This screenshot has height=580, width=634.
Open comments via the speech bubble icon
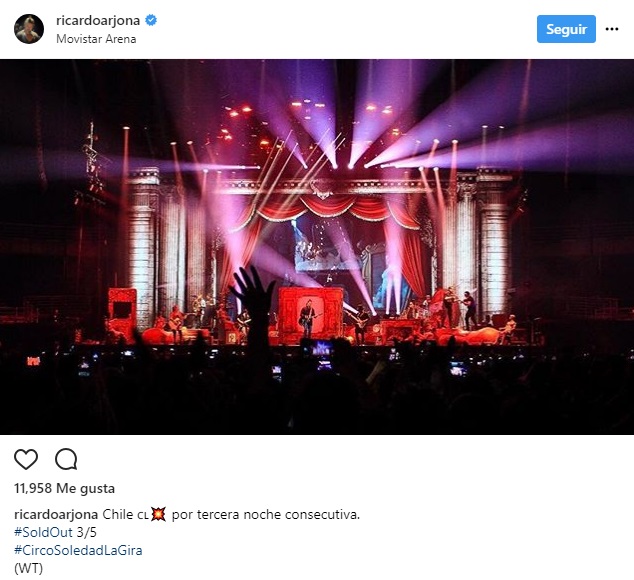click(x=66, y=459)
